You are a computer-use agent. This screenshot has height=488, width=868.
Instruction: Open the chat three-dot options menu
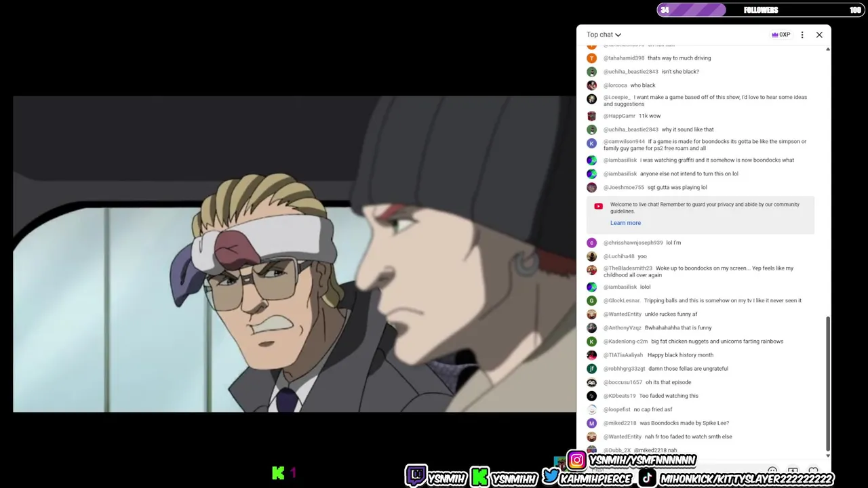[x=802, y=35]
